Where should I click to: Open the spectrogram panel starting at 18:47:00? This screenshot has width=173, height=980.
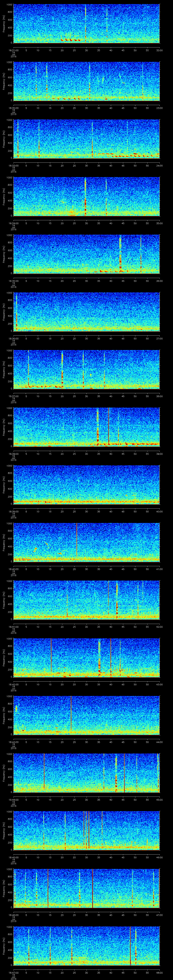87,946
